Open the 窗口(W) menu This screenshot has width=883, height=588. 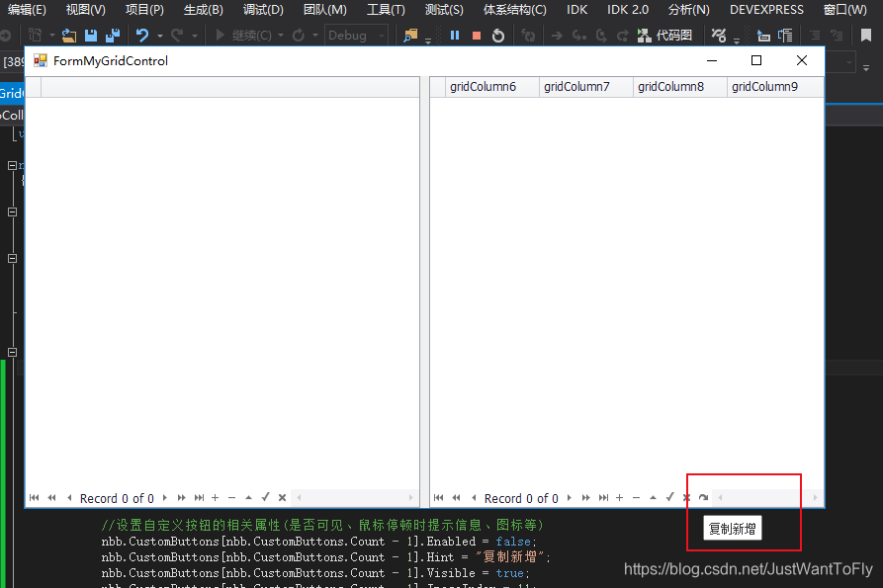point(844,10)
